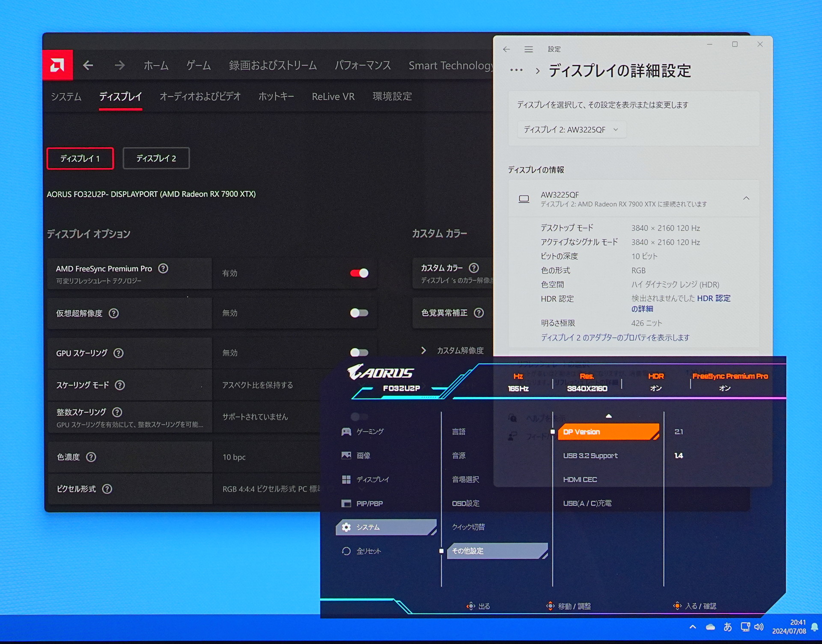
Task: Open help icon for GPU スケーリング
Action: 119,353
